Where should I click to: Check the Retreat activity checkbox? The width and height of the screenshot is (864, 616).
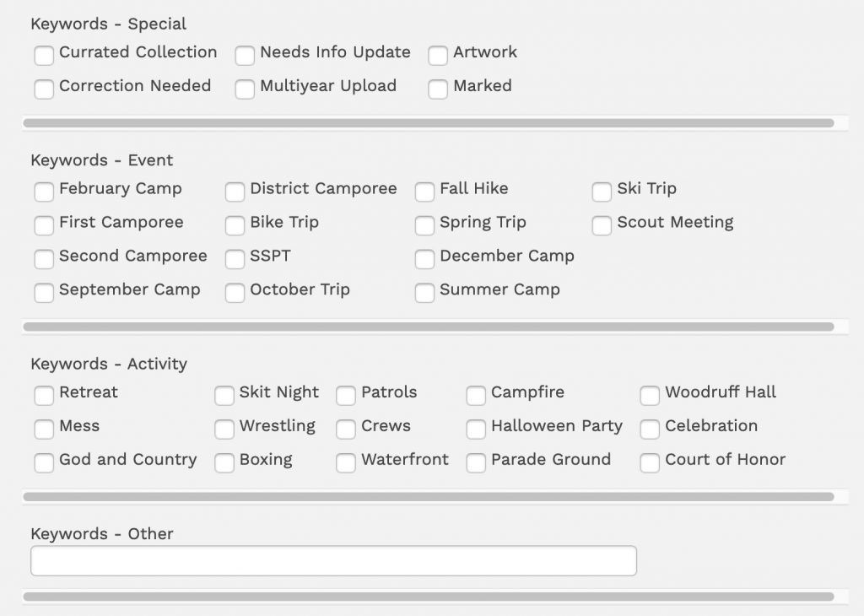pos(44,396)
